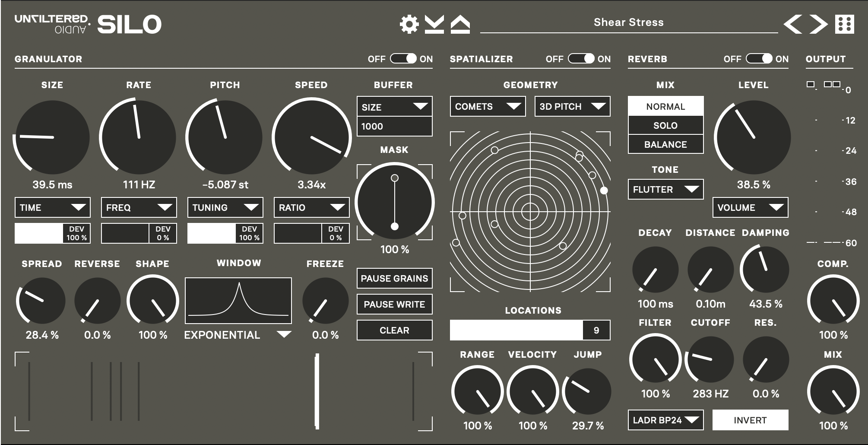Viewport: 868px width, 445px height.
Task: Open the LADR BP24 filter dropdown
Action: click(665, 420)
